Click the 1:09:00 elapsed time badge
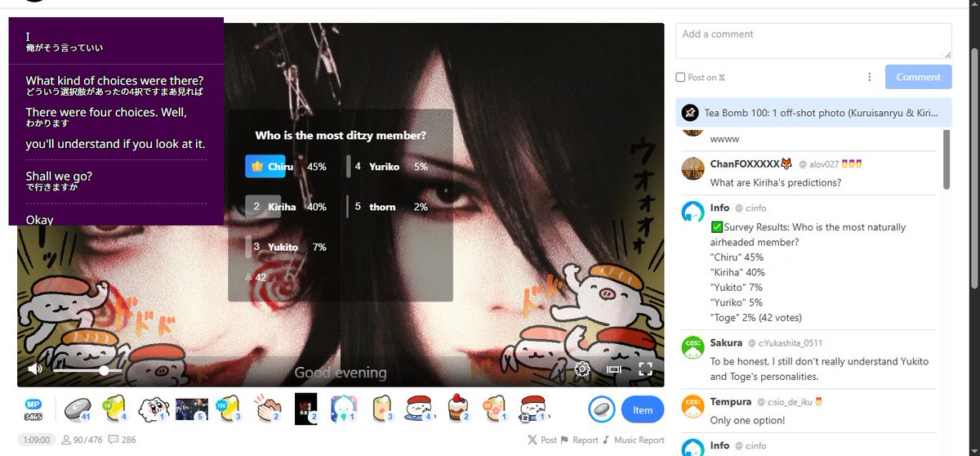This screenshot has width=980, height=456. click(37, 440)
